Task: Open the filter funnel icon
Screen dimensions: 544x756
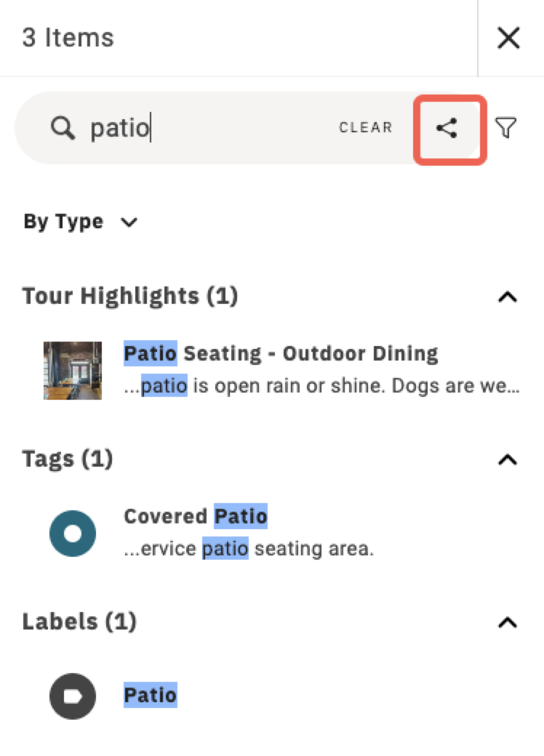Action: [506, 128]
